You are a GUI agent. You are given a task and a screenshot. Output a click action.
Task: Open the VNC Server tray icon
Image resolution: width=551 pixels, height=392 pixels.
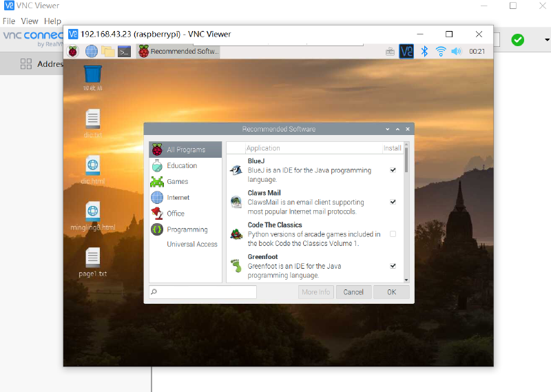coord(406,51)
